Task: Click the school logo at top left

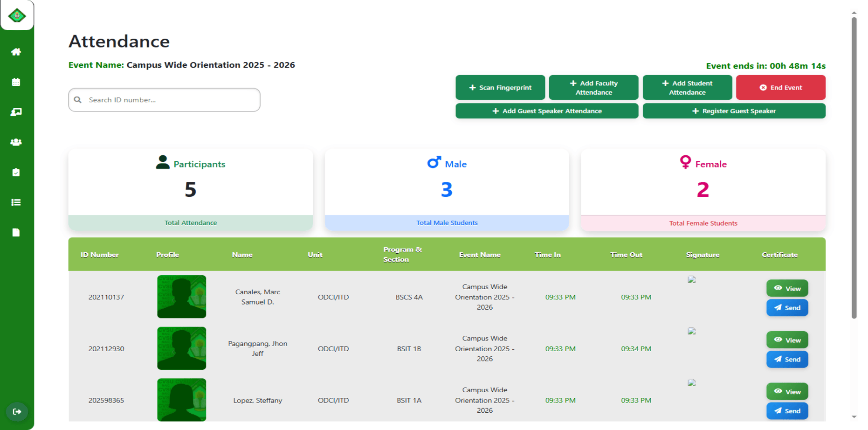Action: coord(17,15)
